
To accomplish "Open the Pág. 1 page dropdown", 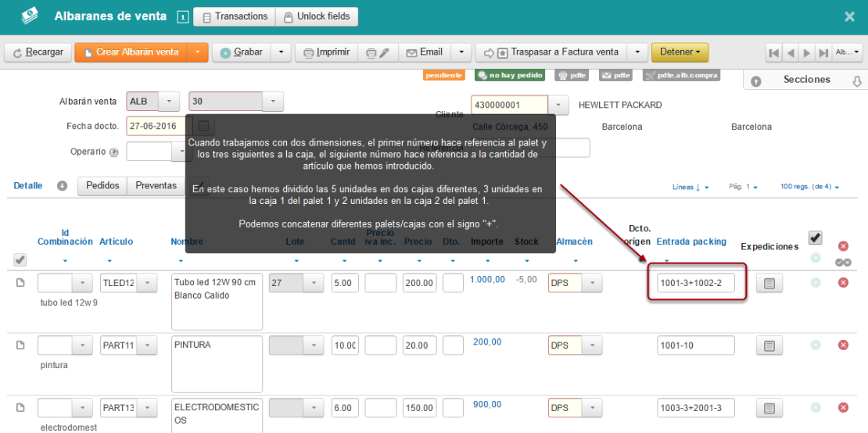I will pos(743,187).
